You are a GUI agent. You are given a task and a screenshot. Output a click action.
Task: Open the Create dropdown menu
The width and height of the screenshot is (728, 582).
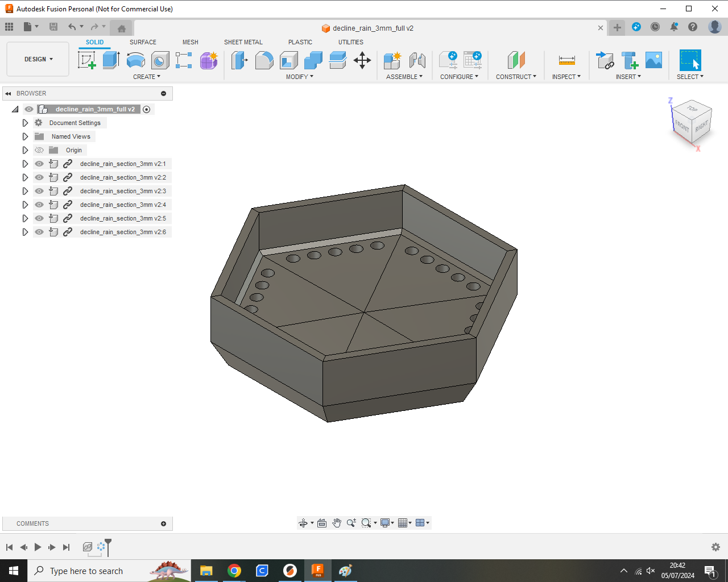point(147,77)
